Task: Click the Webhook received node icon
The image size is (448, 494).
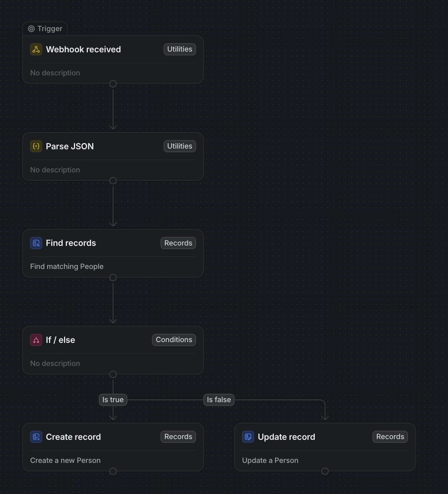Action: click(x=36, y=49)
